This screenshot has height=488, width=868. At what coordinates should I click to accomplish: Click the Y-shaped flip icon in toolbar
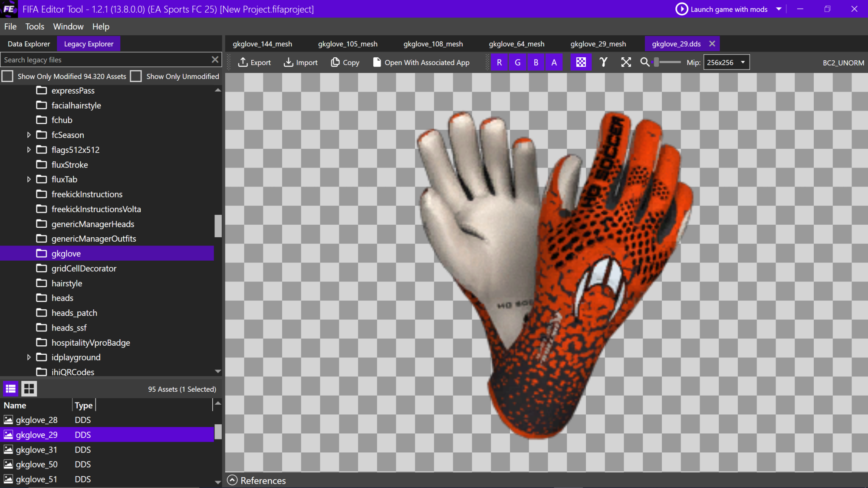pyautogui.click(x=603, y=62)
